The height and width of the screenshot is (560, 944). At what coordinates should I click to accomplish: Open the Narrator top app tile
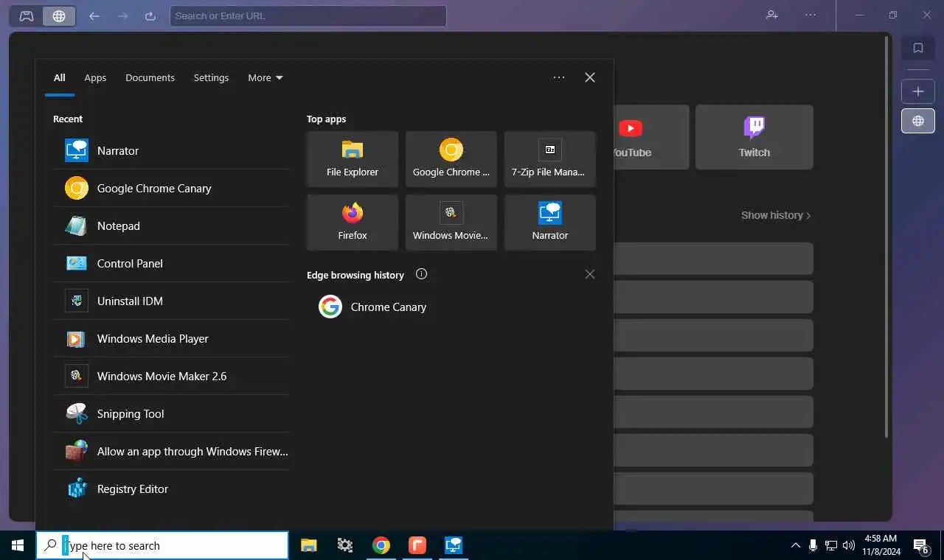550,223
